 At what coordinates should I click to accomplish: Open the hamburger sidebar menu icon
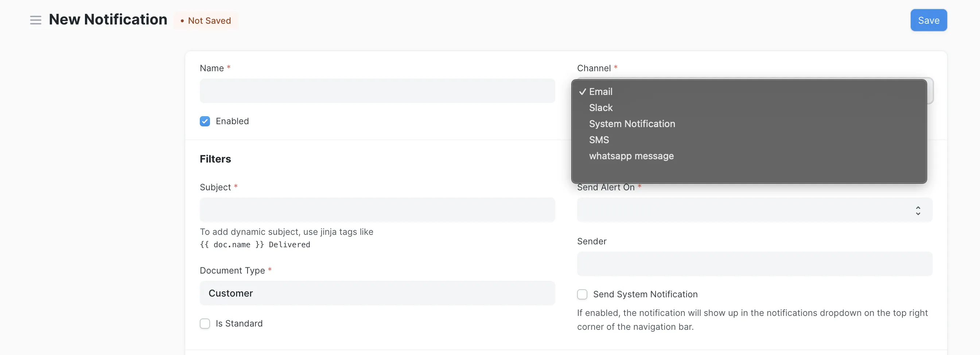tap(35, 20)
